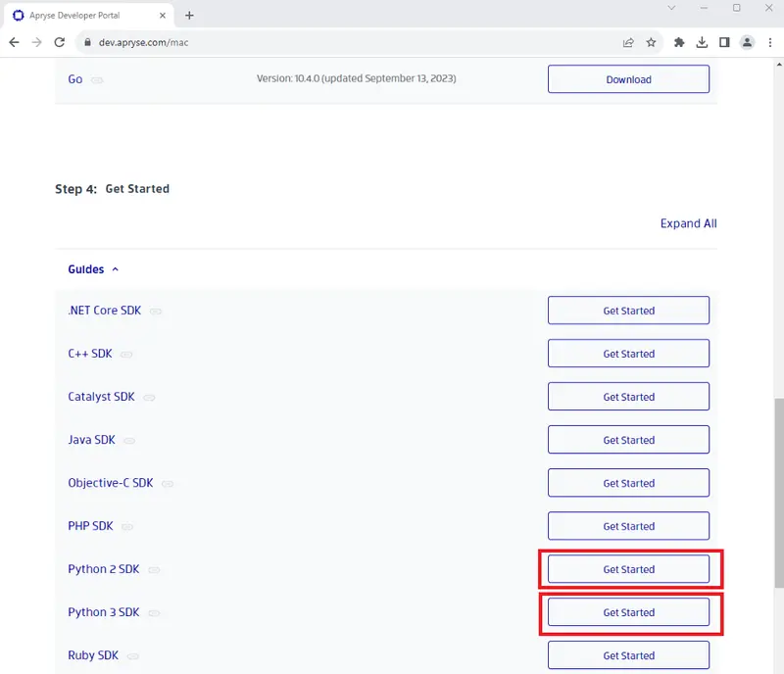Image resolution: width=784 pixels, height=674 pixels.
Task: Toggle the side panel icon
Action: pos(724,42)
